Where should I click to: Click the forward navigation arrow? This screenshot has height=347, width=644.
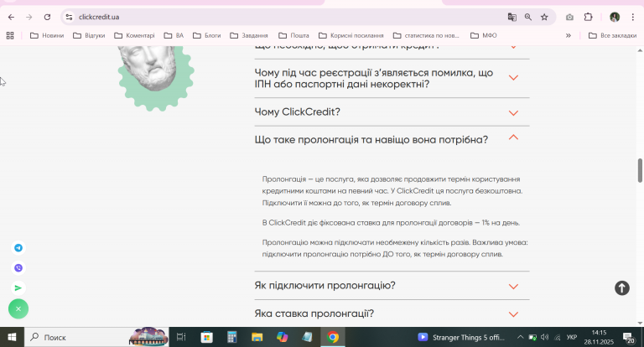29,17
